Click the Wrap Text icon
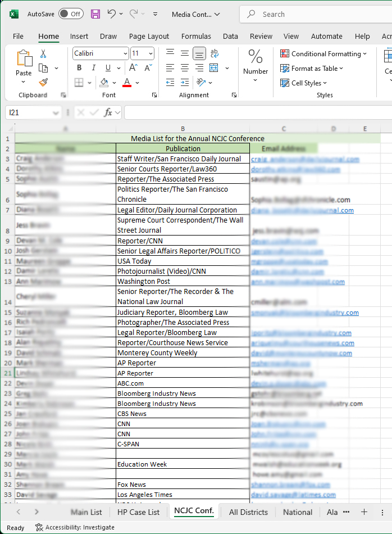Viewport: 392px width, 534px height. [214, 54]
